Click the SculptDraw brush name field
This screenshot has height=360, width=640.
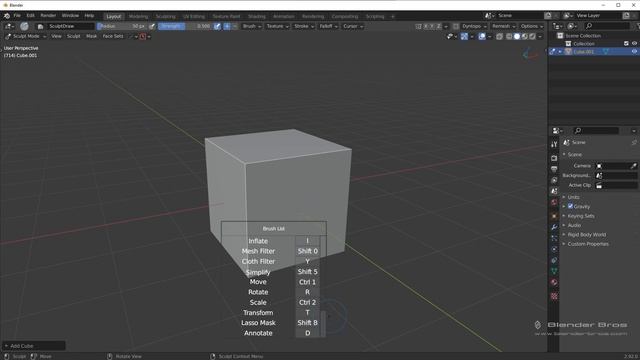click(x=71, y=26)
